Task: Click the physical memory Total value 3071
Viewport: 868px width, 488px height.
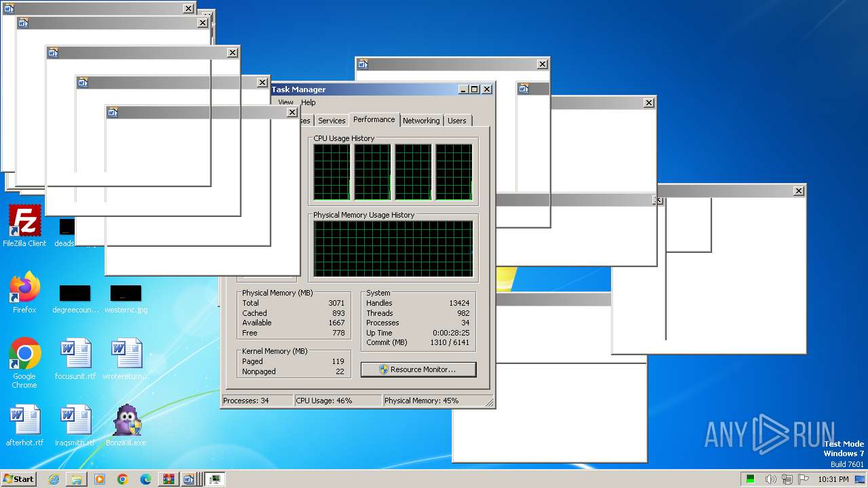Action: tap(336, 303)
